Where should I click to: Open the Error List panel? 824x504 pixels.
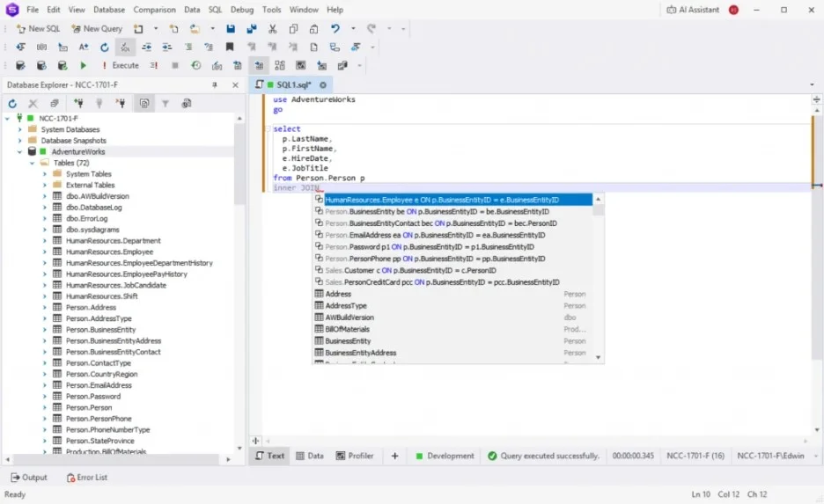pyautogui.click(x=86, y=478)
